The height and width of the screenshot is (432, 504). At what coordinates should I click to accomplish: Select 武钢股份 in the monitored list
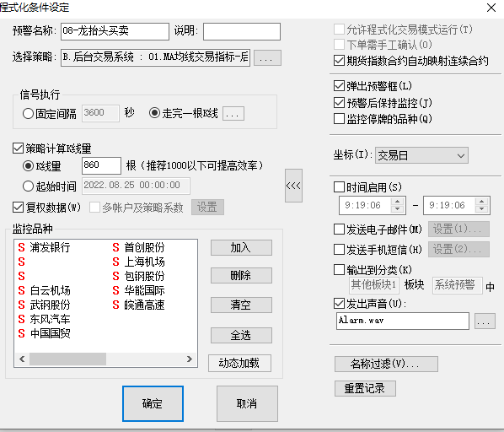(50, 305)
